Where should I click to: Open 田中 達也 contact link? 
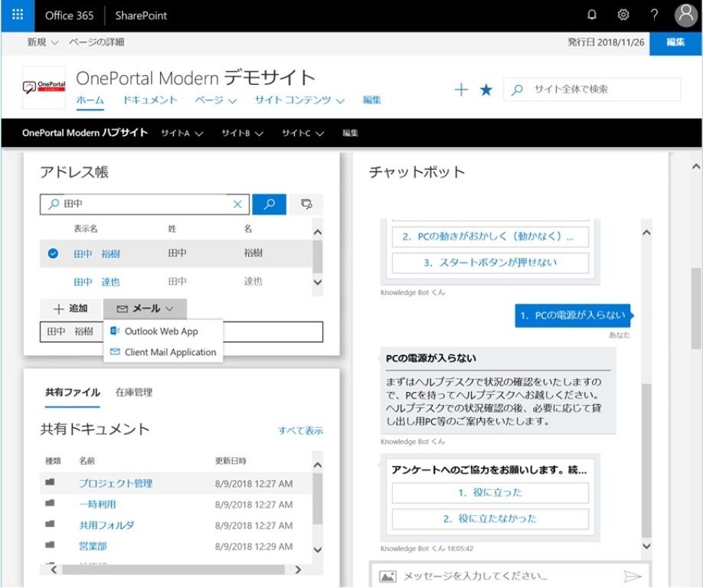96,282
